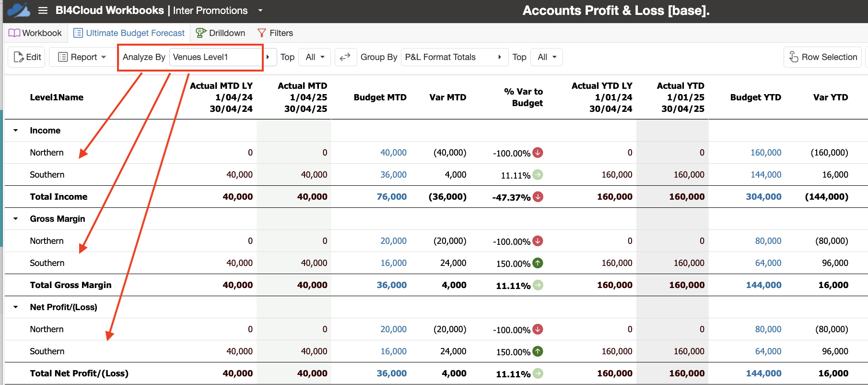This screenshot has height=385, width=868.
Task: Click green up indicator on Gross Margin Southern
Action: (538, 263)
